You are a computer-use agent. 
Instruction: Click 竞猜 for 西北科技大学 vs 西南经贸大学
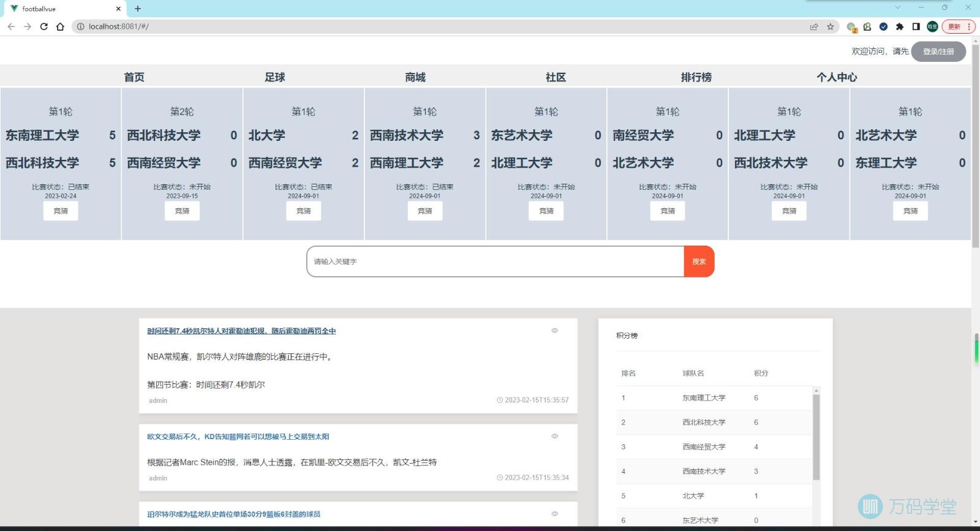182,211
